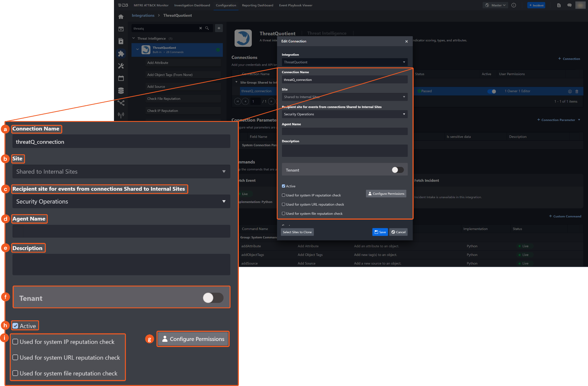
Task: Save the edited connection
Action: [x=380, y=232]
